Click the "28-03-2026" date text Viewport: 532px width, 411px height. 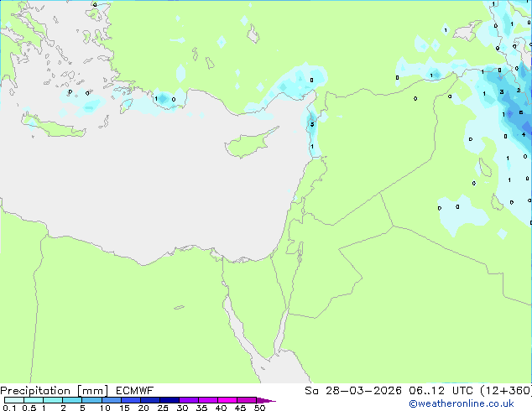363,391
